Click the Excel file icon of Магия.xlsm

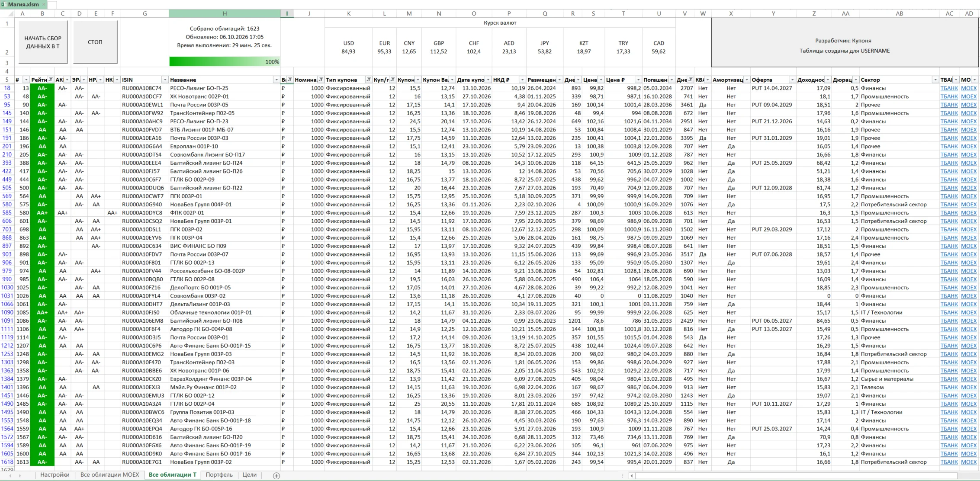4,4
